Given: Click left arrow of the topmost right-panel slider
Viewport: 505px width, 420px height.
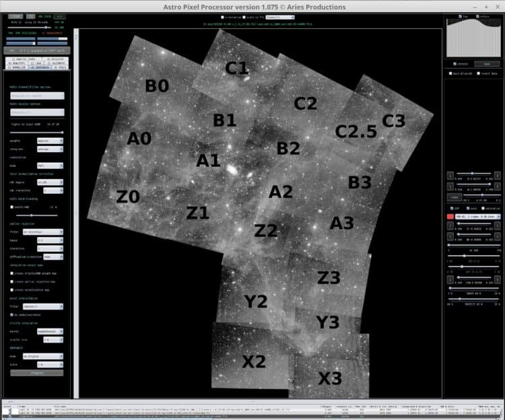Looking at the screenshot, I should [x=450, y=176].
